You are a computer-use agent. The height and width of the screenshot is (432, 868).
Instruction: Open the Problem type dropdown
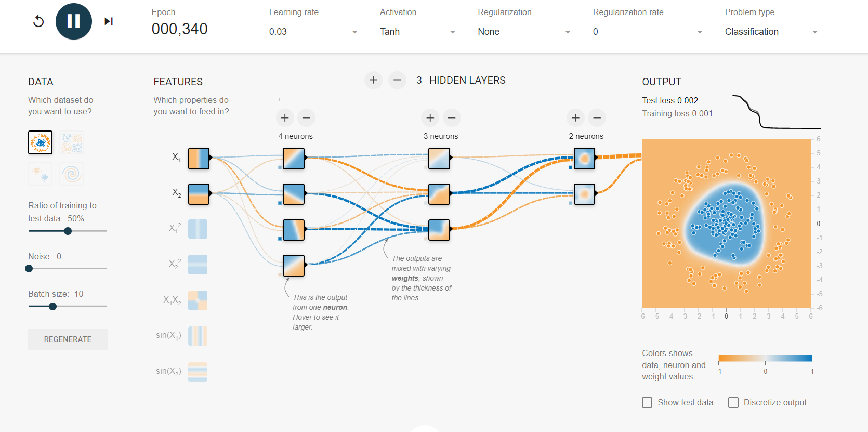(x=772, y=32)
